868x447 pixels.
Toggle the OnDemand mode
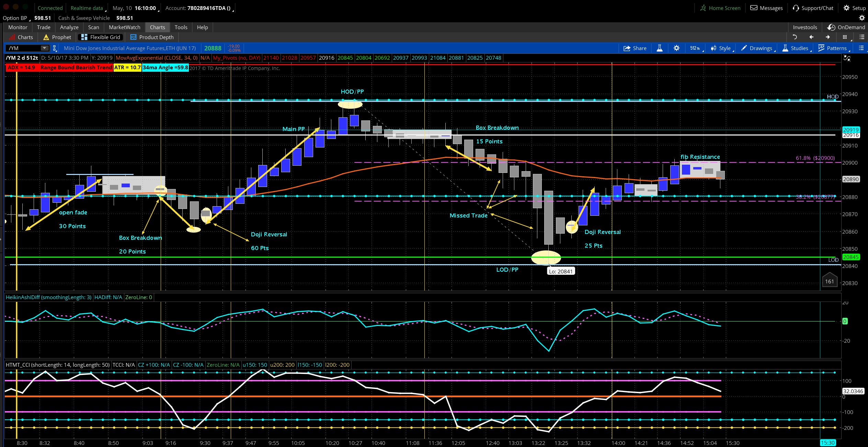[x=846, y=27]
